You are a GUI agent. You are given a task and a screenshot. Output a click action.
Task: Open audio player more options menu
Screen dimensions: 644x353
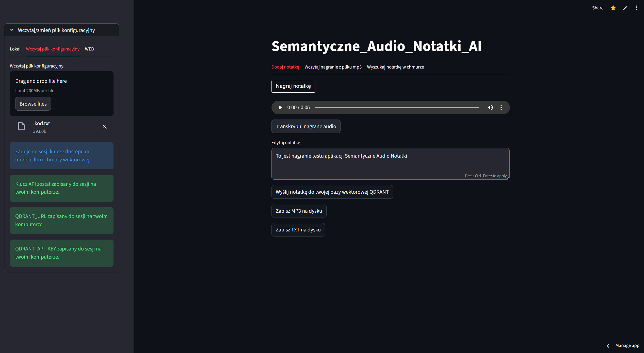501,108
